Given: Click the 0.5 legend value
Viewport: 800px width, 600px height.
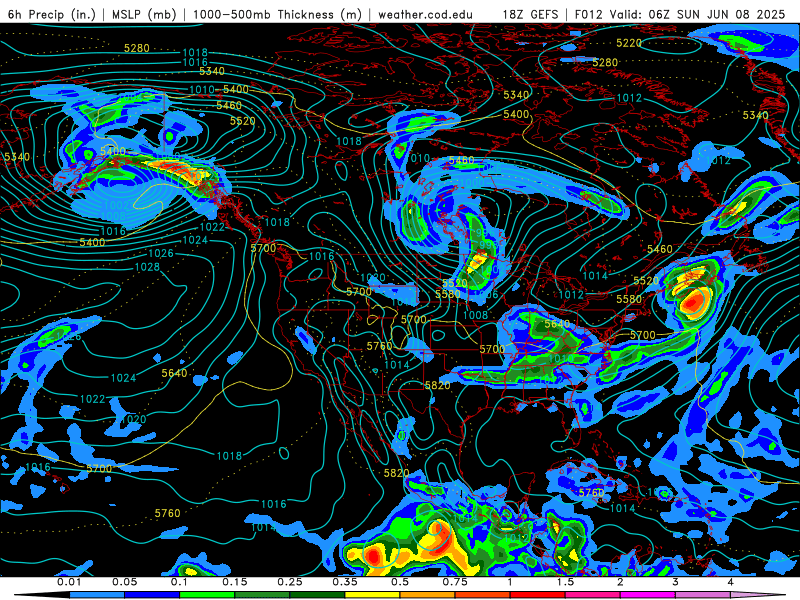Looking at the screenshot, I should click(x=400, y=582).
